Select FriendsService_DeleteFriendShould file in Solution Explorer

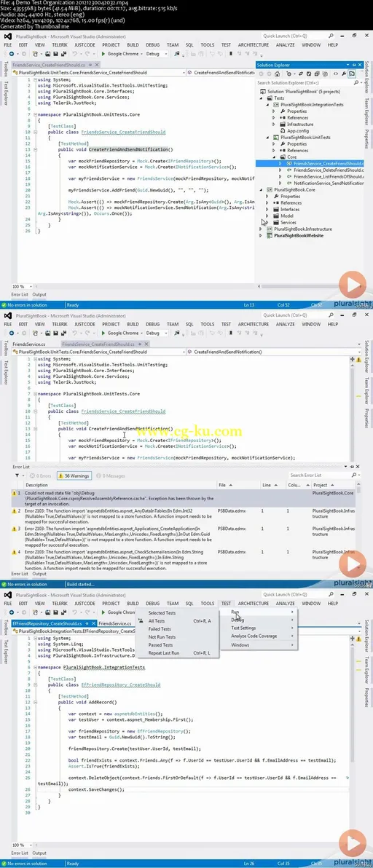point(329,170)
